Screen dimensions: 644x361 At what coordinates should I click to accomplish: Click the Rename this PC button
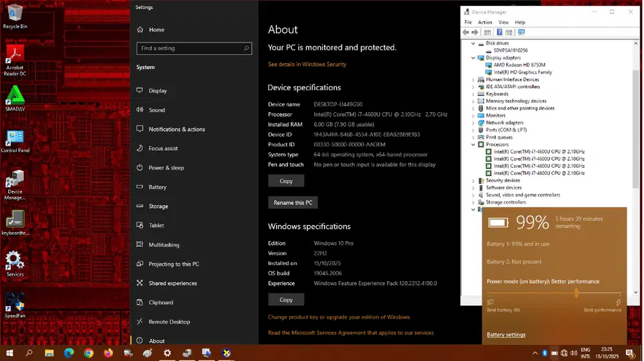(293, 202)
